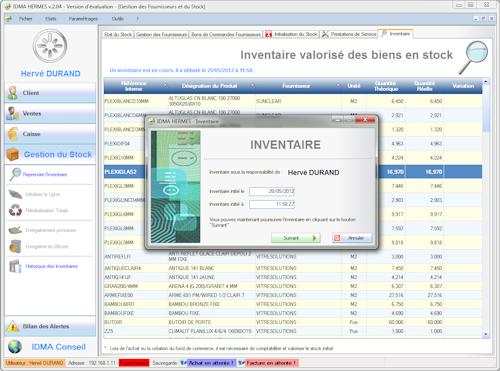Click the IDMA Conseil globe icon
The image size is (500, 371).
point(15,347)
